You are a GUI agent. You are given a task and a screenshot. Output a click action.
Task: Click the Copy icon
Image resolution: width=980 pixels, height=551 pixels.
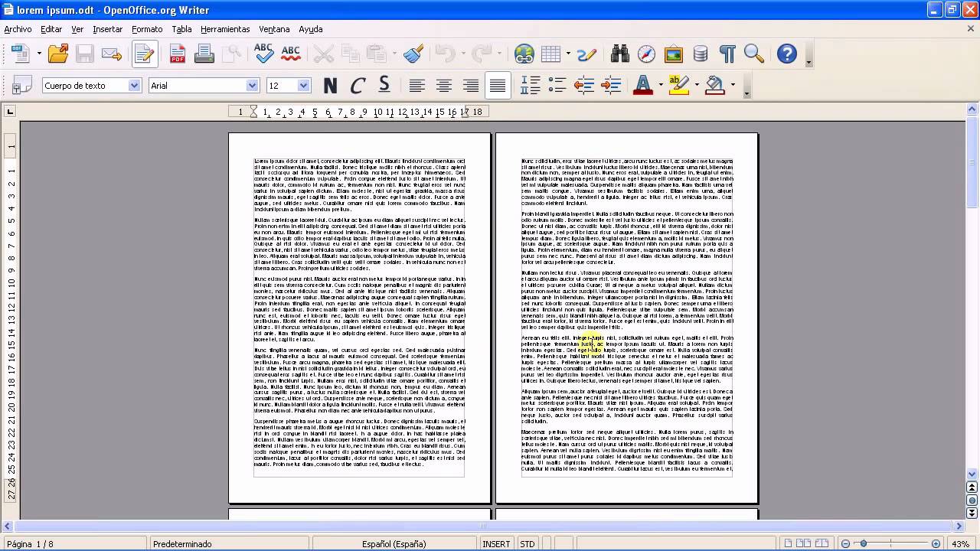coord(350,54)
